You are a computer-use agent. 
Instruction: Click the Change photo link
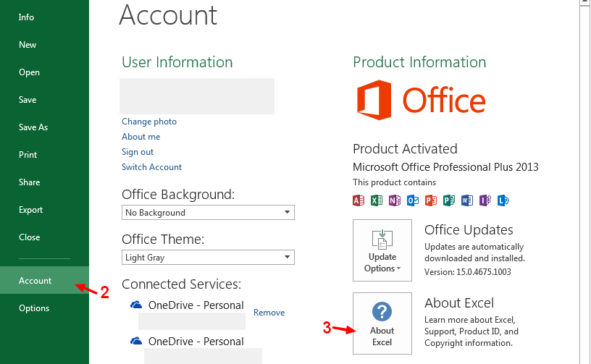click(149, 122)
